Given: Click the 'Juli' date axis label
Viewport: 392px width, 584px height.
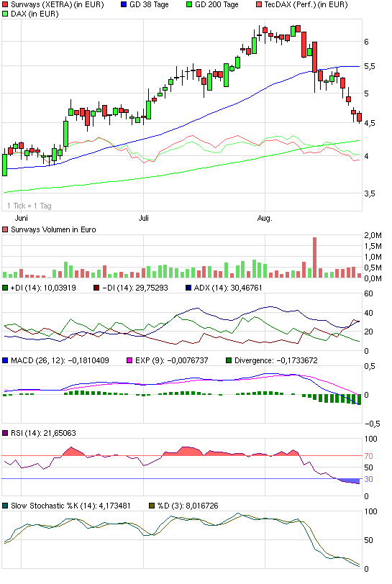Looking at the screenshot, I should 143,218.
